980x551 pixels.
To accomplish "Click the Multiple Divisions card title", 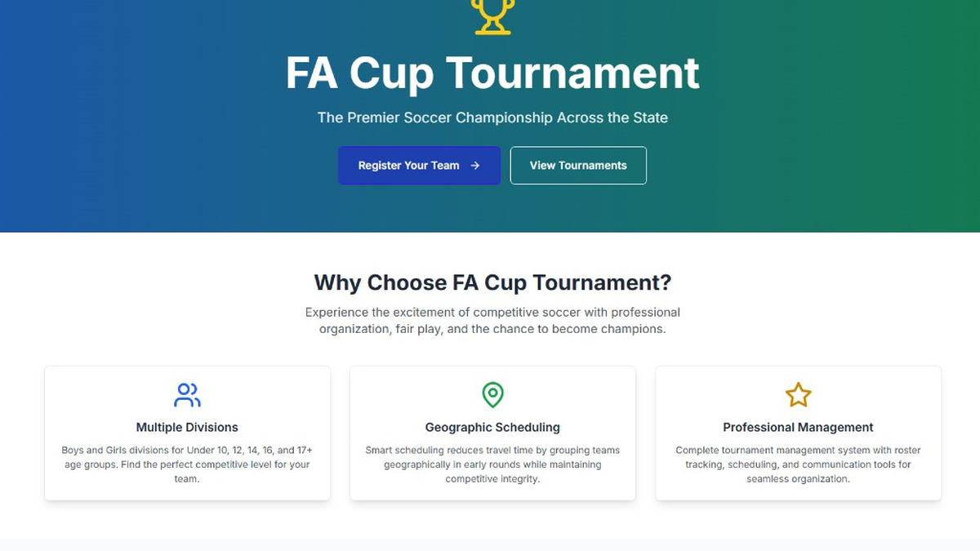I will pyautogui.click(x=187, y=427).
